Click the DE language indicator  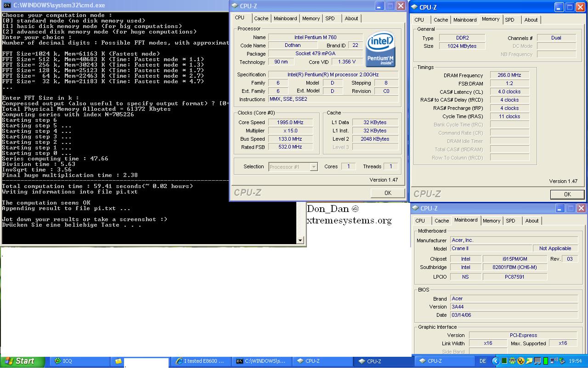pos(483,361)
